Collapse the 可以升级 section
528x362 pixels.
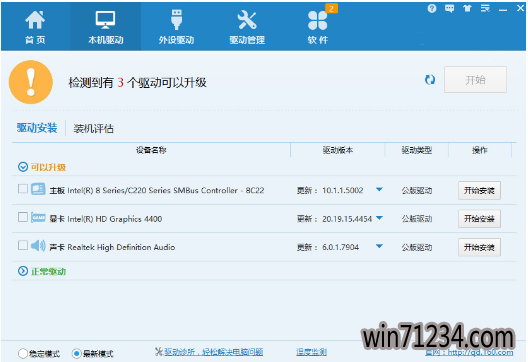[23, 167]
